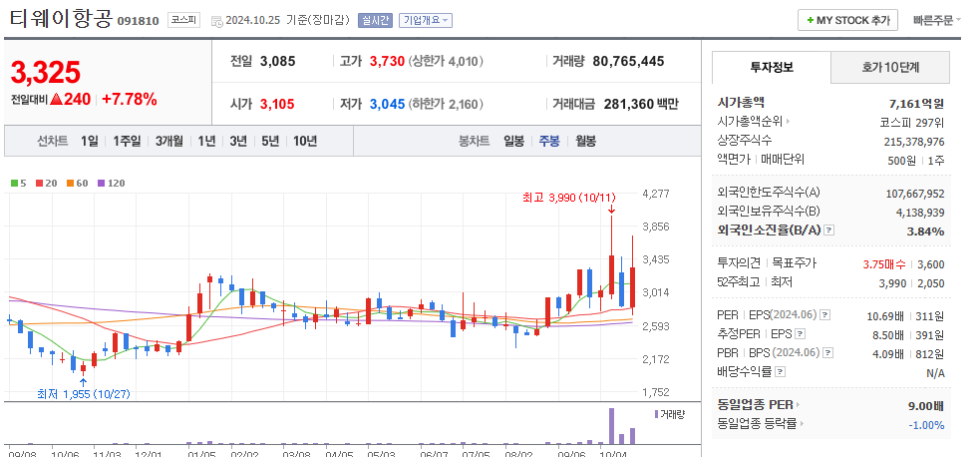Viewport: 980px width, 457px height.
Task: Open help icon next to PER EPS(2024.06)
Action: coord(825,315)
